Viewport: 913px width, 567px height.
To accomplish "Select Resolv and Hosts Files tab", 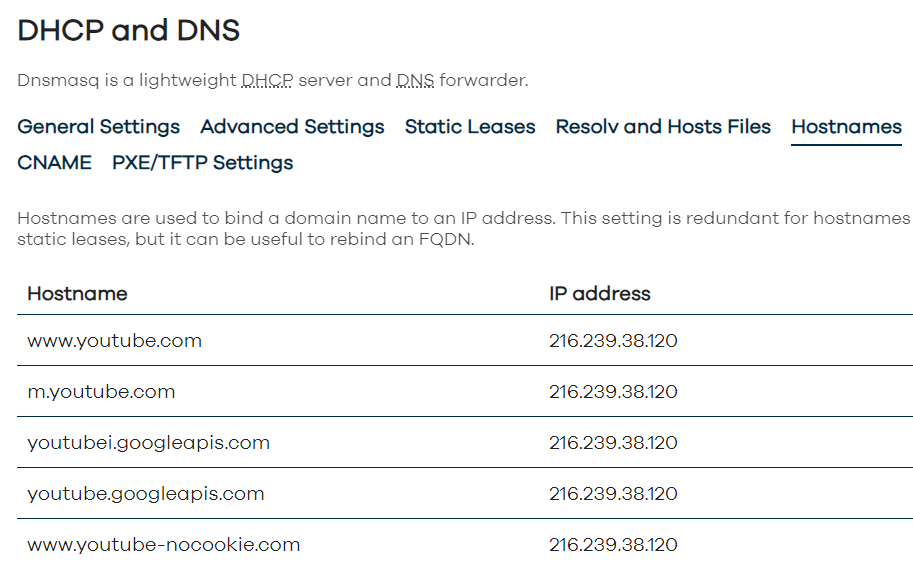I will tap(663, 127).
